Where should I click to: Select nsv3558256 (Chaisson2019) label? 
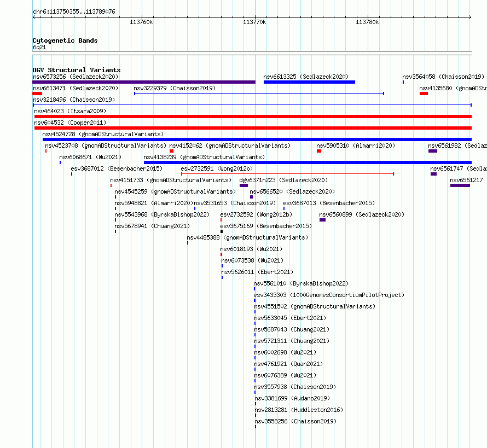295,421
